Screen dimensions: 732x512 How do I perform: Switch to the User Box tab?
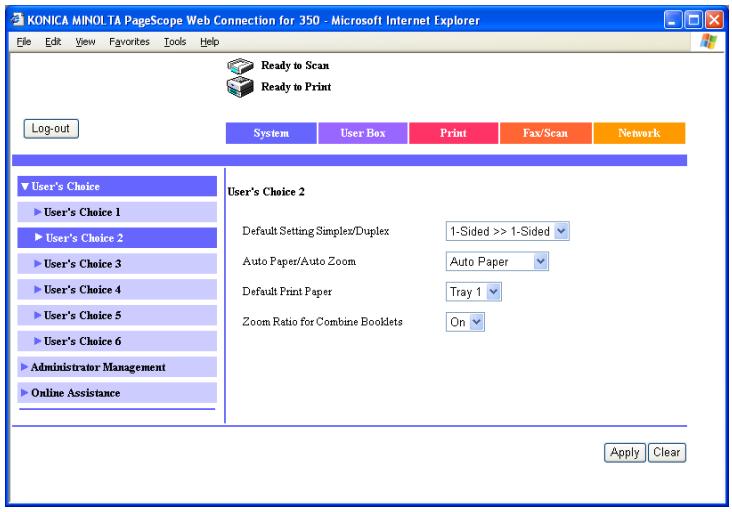click(x=363, y=133)
